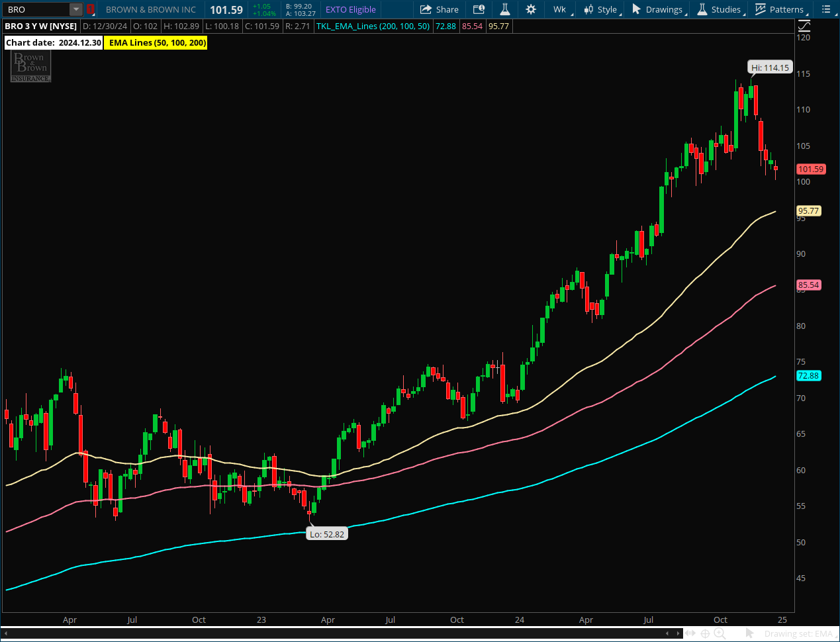Click the crosshair icon at bottom
Viewport: 840px width, 642px height.
point(706,633)
